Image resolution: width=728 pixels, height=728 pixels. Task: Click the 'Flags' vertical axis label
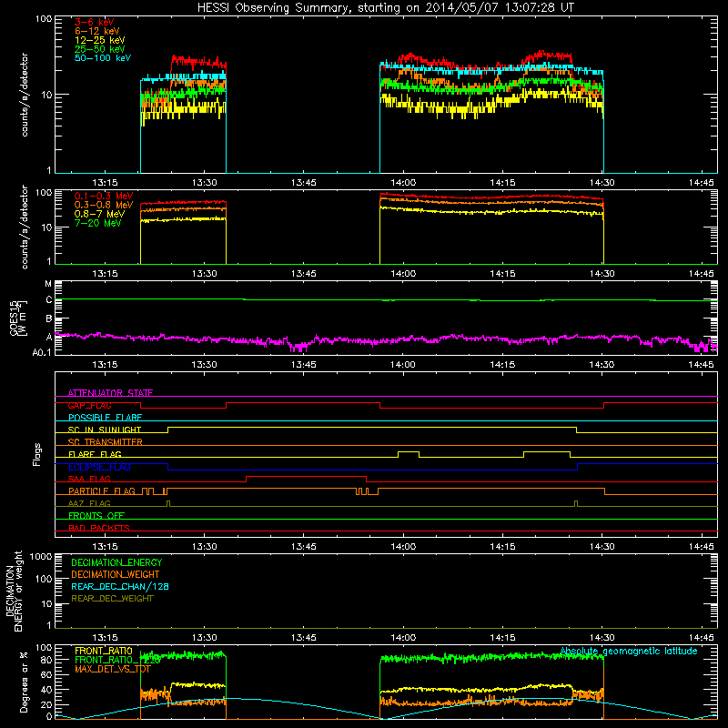pyautogui.click(x=37, y=454)
